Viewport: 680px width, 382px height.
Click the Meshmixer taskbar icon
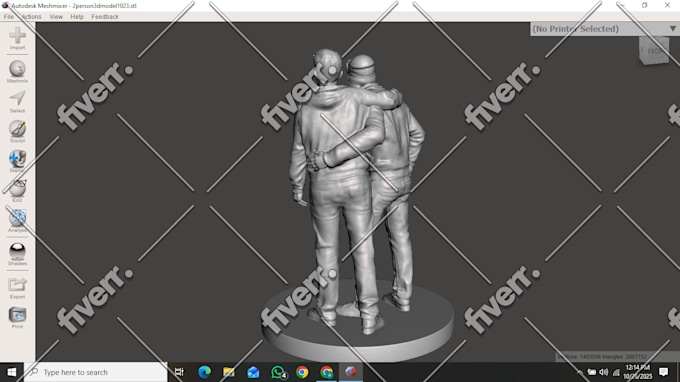tap(351, 372)
